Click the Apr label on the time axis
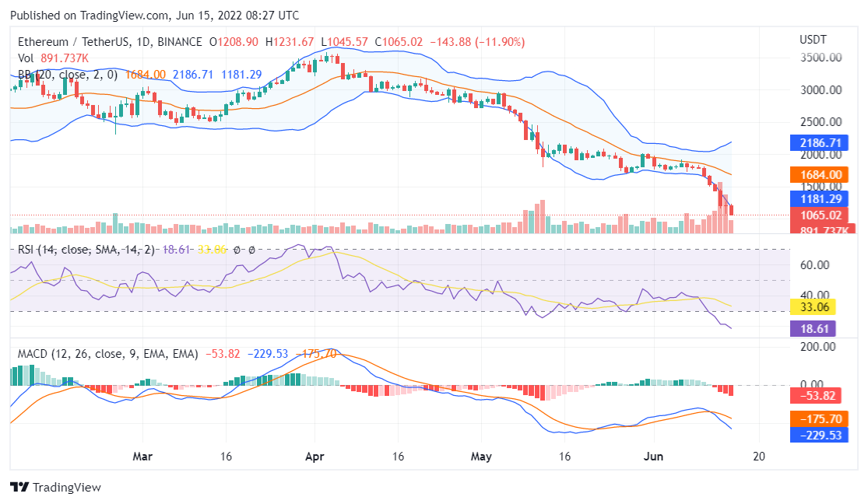Viewport: 868px width, 504px height. tap(315, 457)
